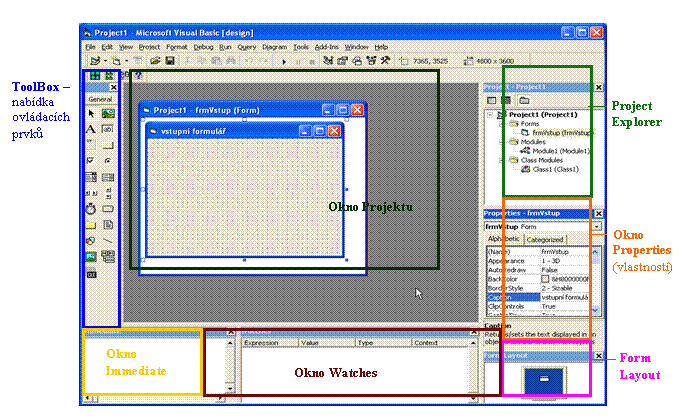The height and width of the screenshot is (420, 700).
Task: Switch to the Categorized tab in Properties
Action: [x=545, y=240]
